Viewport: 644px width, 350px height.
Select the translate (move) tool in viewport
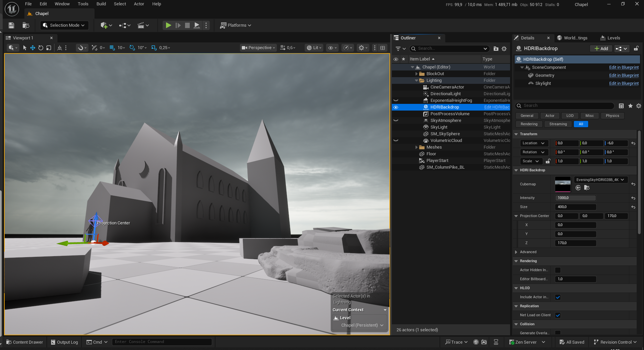click(x=33, y=48)
